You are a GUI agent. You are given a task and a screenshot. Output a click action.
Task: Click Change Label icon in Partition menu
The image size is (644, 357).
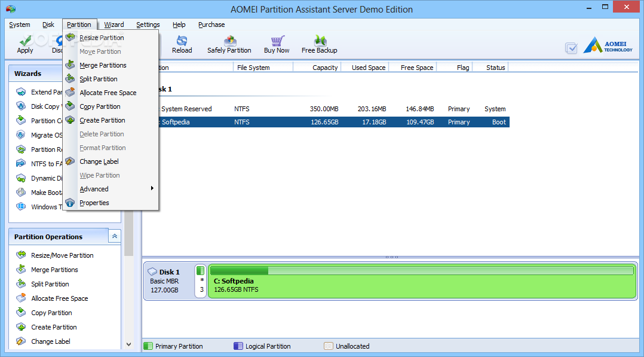point(70,161)
